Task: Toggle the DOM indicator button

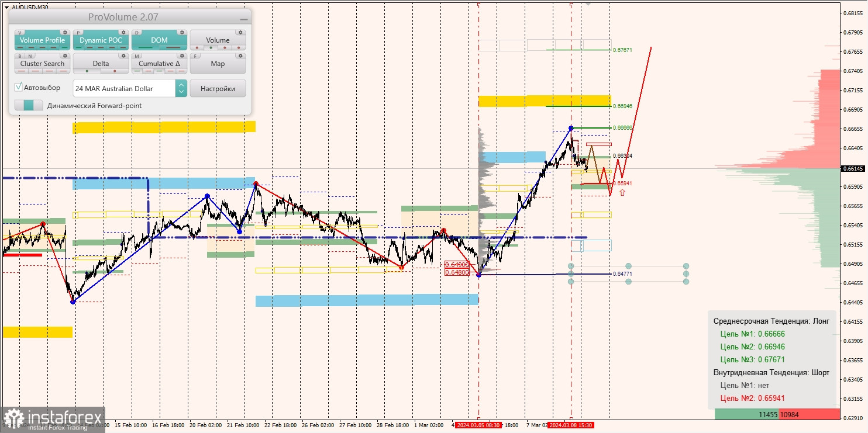Action: click(159, 40)
